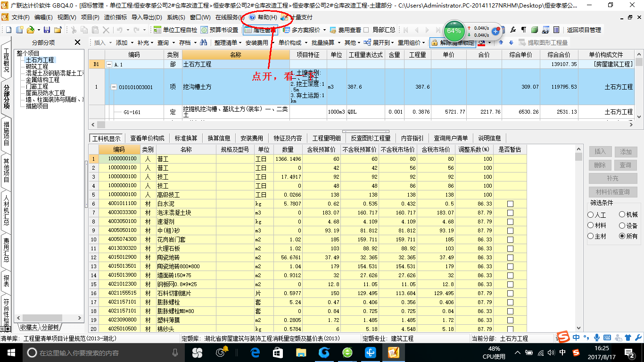The image size is (644, 362).
Task: Open Microsoft Edge from the taskbar
Action: [x=256, y=352]
